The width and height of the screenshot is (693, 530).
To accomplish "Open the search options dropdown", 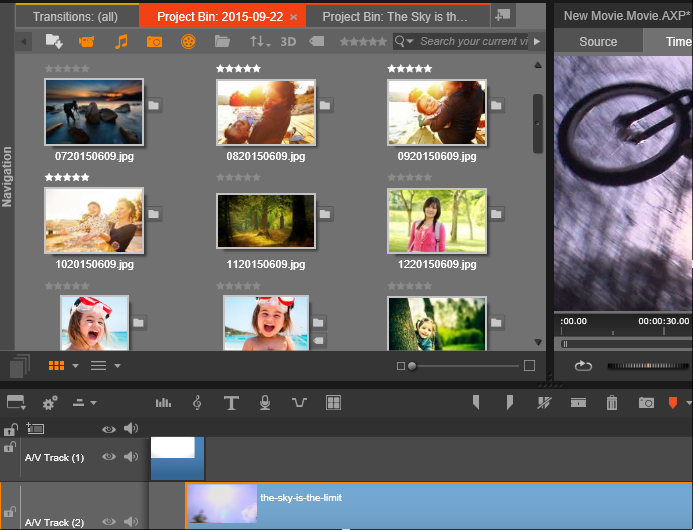I will coord(404,42).
